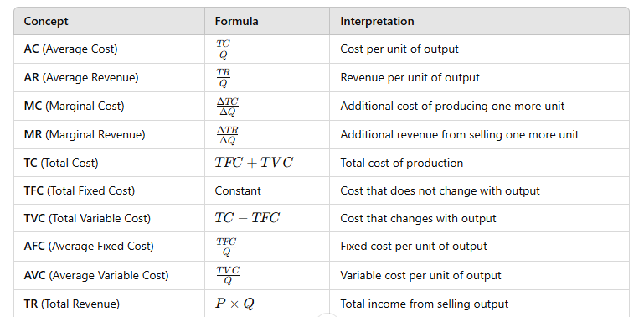This screenshot has width=644, height=317.
Task: Click the MC (Marginal Cost) label
Action: click(74, 106)
